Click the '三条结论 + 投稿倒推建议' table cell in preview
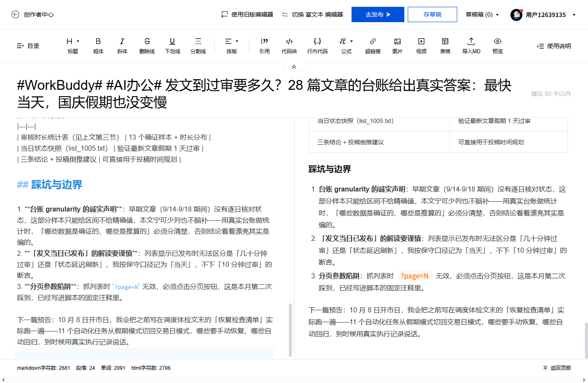This screenshot has width=588, height=383. click(x=379, y=142)
